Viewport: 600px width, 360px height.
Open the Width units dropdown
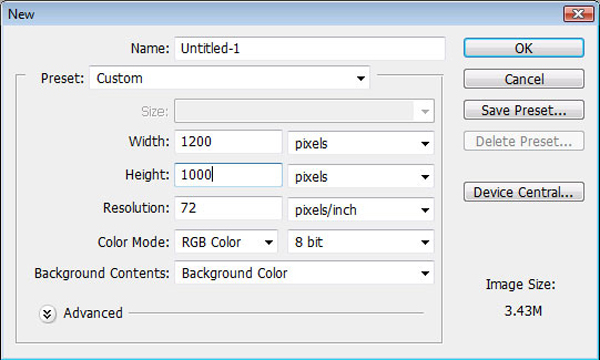(x=361, y=143)
